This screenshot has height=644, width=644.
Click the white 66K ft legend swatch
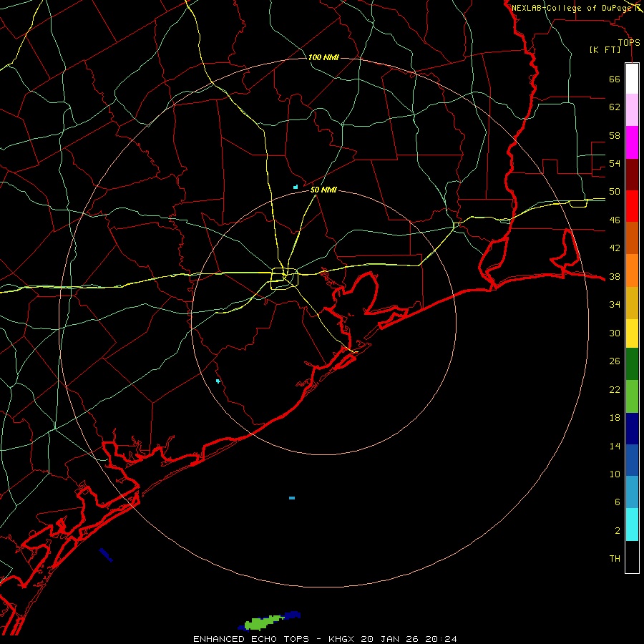(632, 79)
